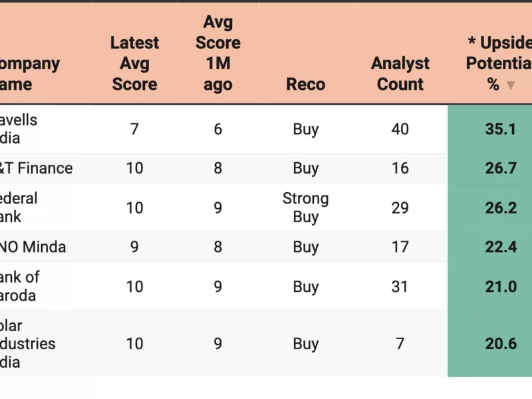Click the sort arrow in Upside Potential header
Viewport: 532px width, 399px height.
pos(511,85)
